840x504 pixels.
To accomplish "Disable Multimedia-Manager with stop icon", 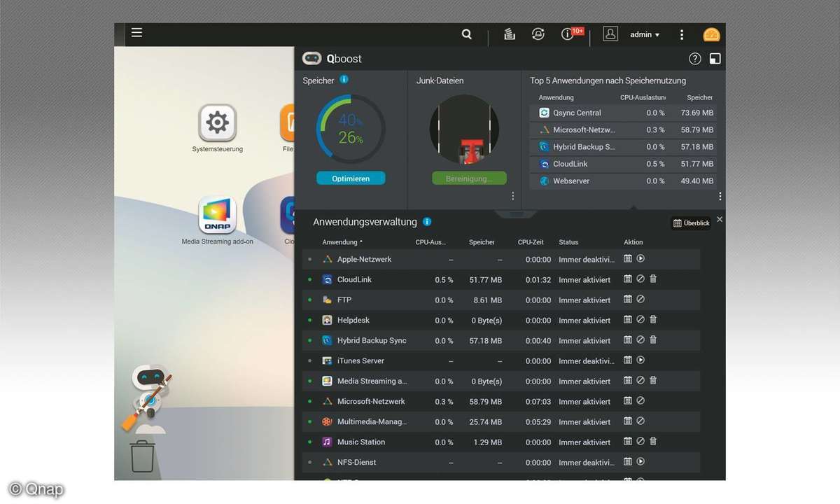I will [x=640, y=421].
